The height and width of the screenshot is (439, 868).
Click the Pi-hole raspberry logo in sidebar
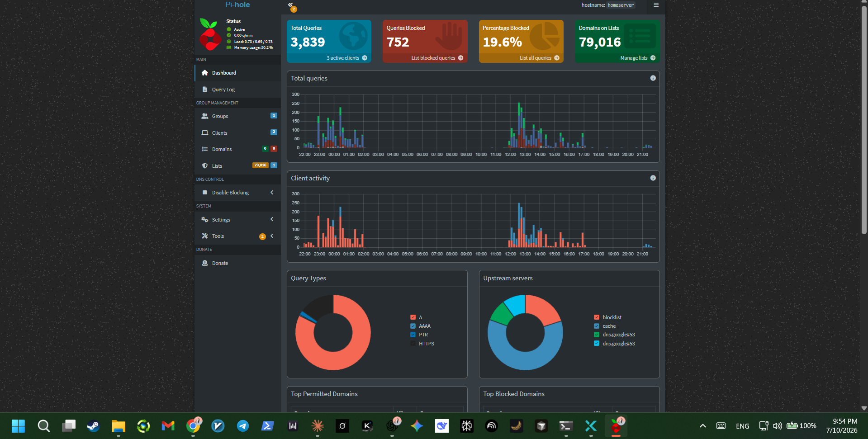[x=210, y=34]
